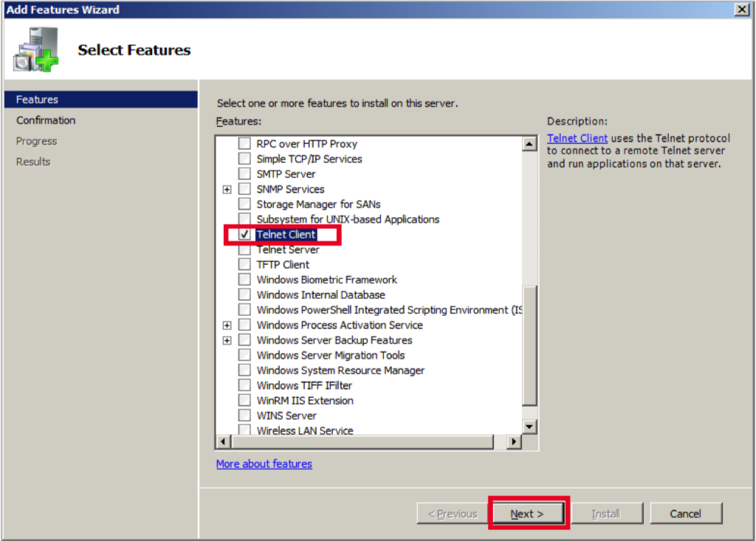This screenshot has height=541, width=756.
Task: Open the More about features link
Action: [x=264, y=464]
